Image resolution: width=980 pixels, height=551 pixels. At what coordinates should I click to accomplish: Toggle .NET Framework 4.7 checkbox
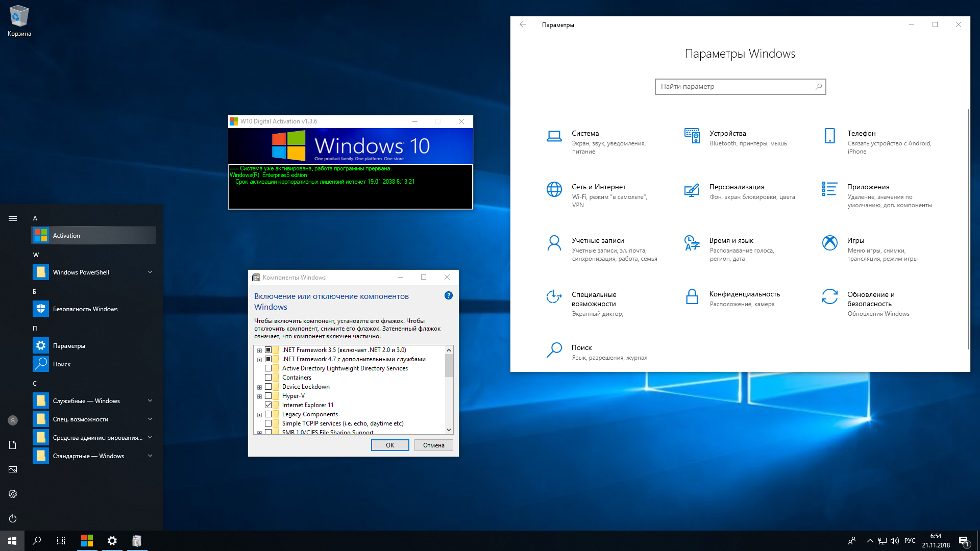268,359
